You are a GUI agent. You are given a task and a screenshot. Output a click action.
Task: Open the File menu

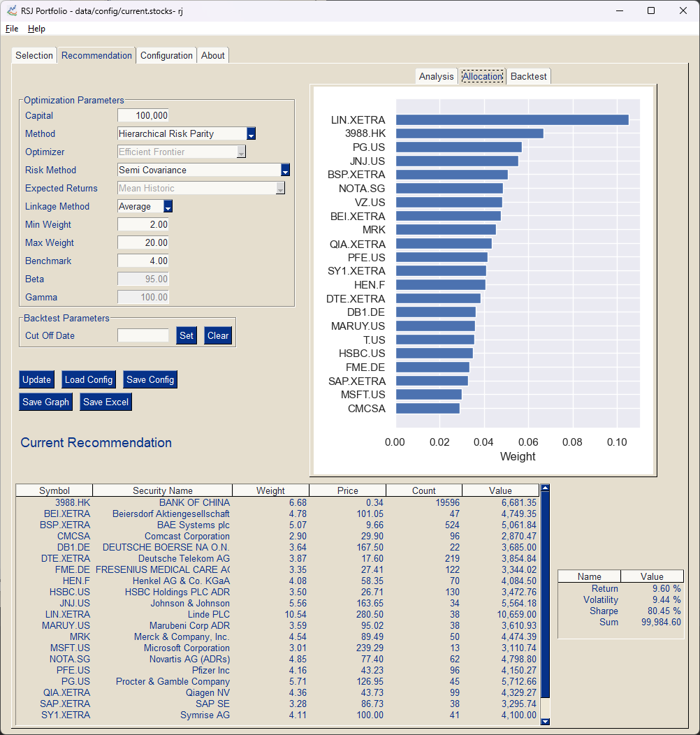click(12, 29)
